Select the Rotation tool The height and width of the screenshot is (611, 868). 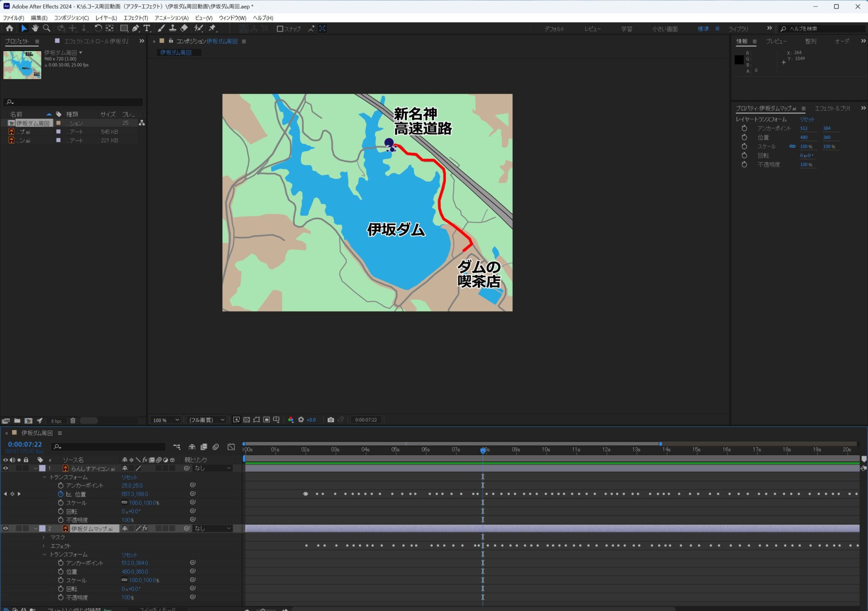point(98,28)
